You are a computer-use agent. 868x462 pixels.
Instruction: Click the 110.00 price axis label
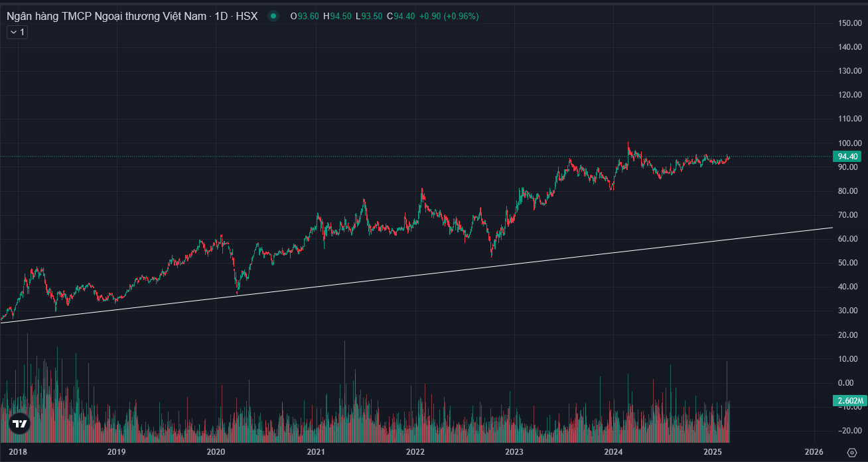click(849, 119)
